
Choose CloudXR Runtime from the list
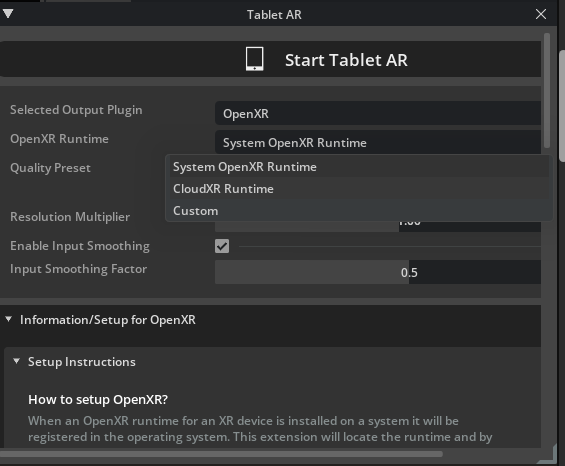359,189
